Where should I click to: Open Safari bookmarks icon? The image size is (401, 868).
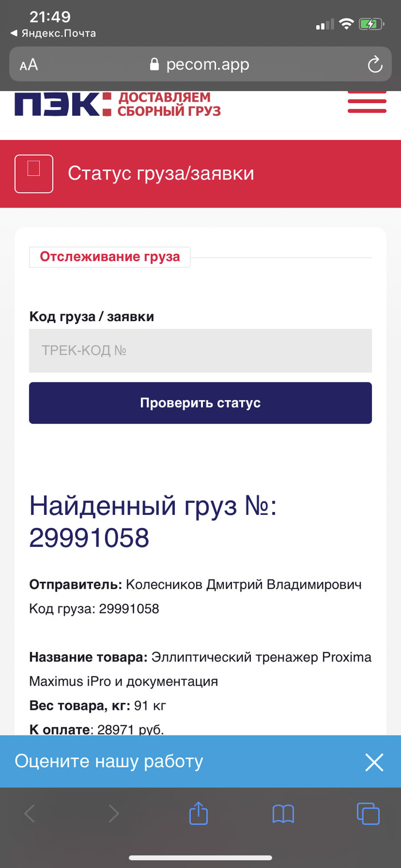[x=283, y=813]
